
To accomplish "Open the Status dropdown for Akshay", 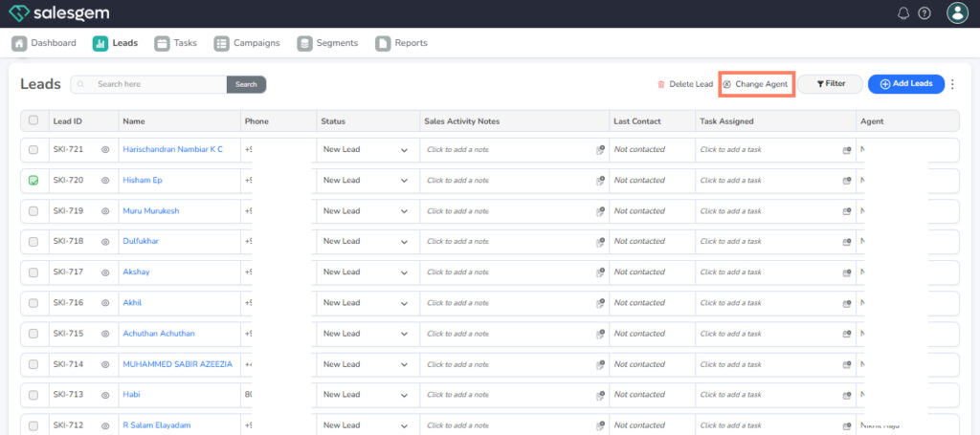I will 403,272.
